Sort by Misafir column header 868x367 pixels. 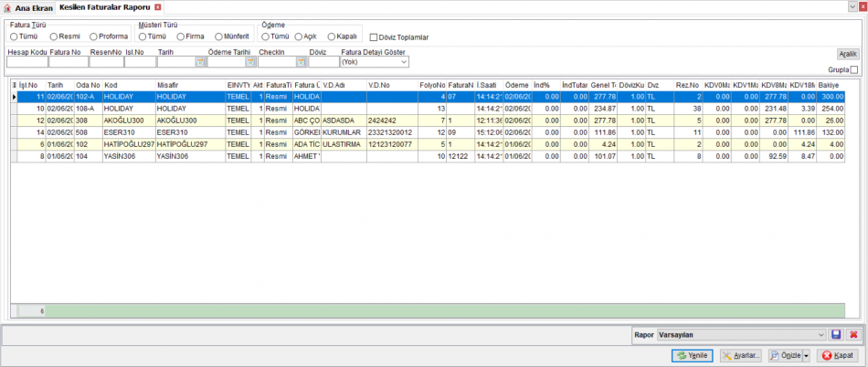point(190,85)
